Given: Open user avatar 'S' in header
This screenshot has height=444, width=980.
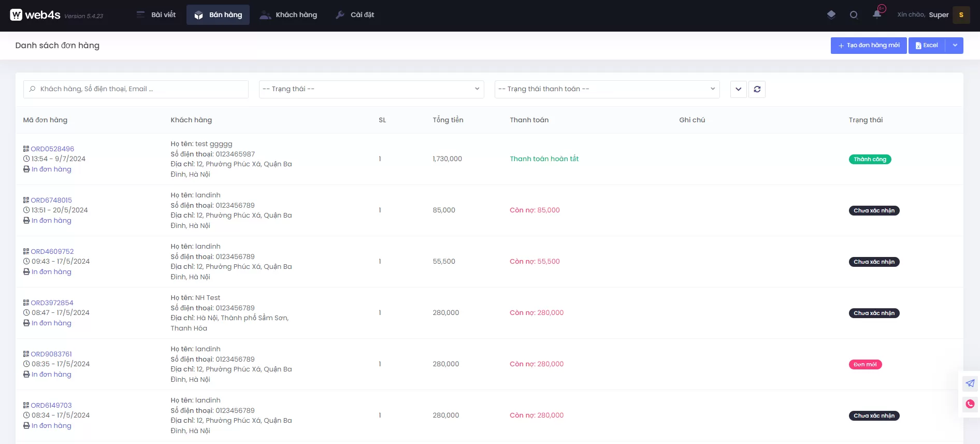Looking at the screenshot, I should 961,15.
